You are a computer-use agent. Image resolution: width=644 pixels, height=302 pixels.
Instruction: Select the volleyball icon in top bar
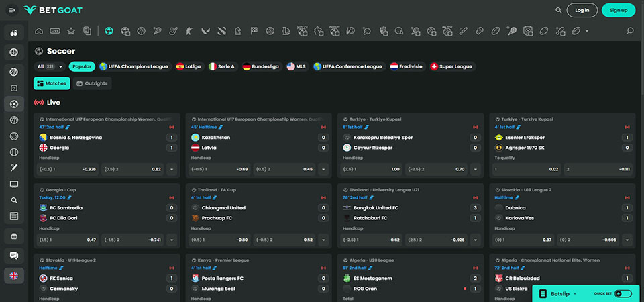270,31
